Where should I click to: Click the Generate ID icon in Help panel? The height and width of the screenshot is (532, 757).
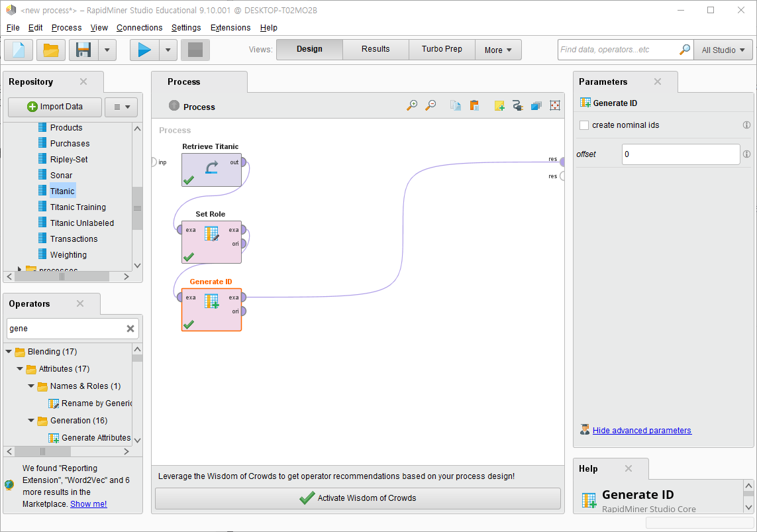tap(589, 500)
